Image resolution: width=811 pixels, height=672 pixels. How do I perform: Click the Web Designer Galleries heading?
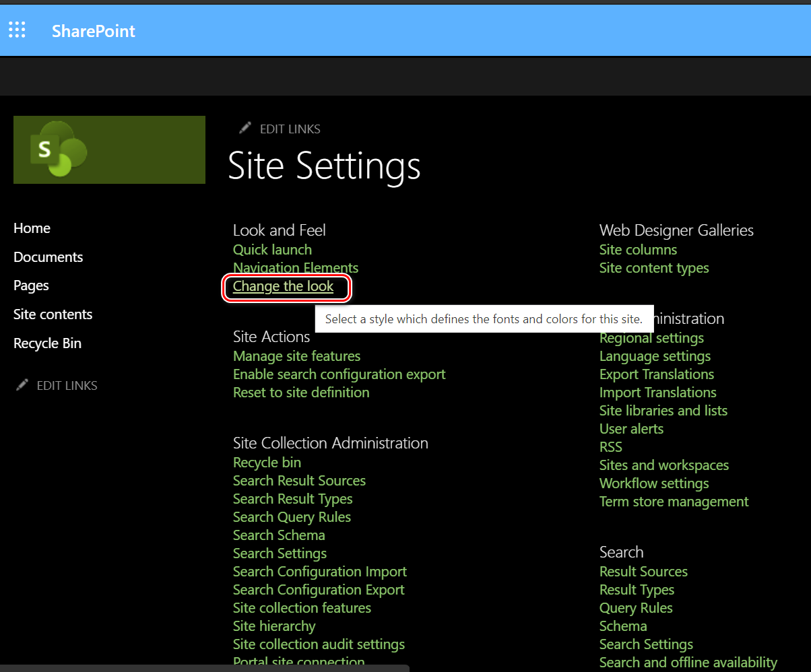coord(676,230)
